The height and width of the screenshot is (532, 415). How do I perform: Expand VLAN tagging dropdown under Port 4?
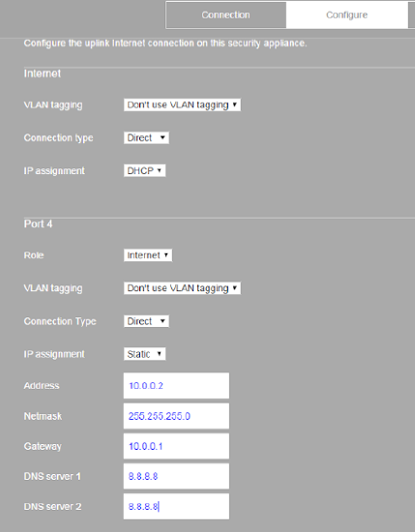pyautogui.click(x=182, y=288)
